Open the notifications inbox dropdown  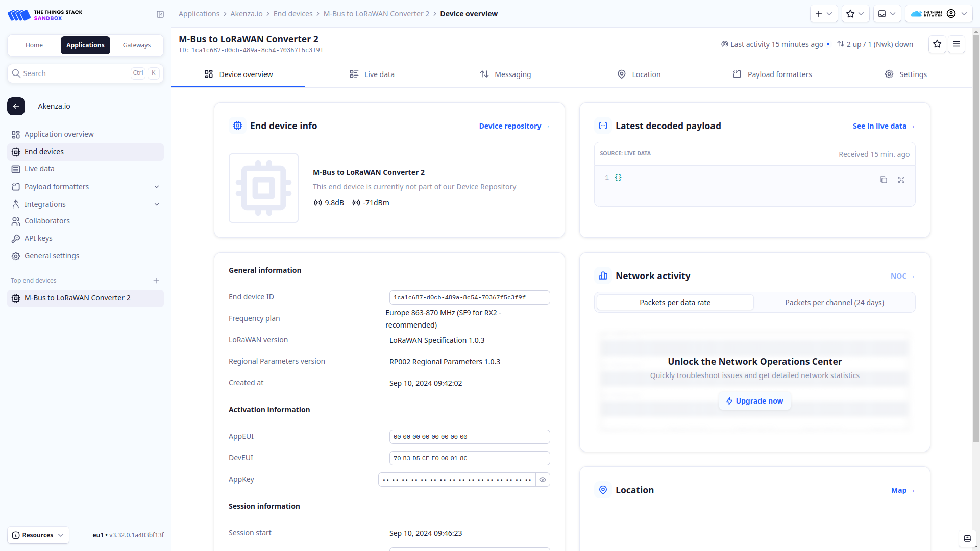[x=887, y=14]
